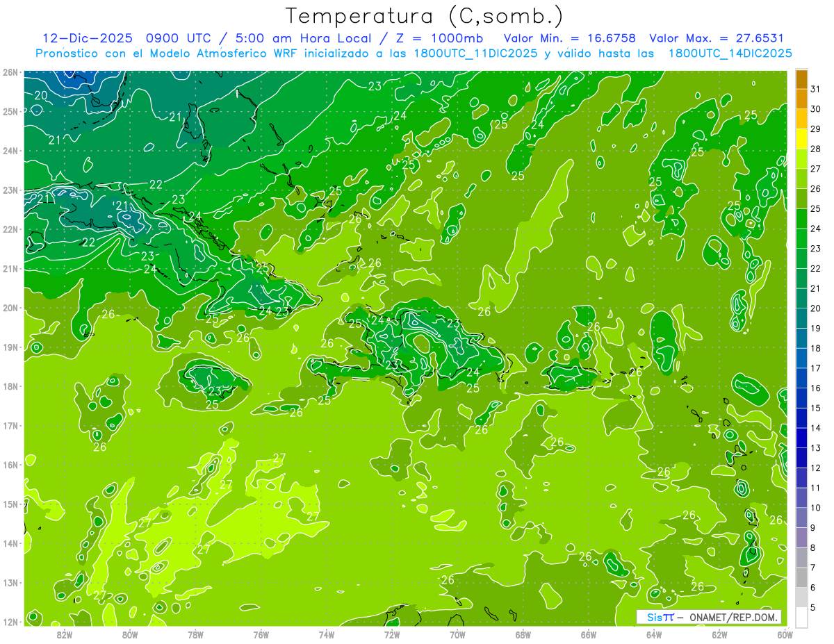Click the "64W" longitude axis label

tap(654, 634)
